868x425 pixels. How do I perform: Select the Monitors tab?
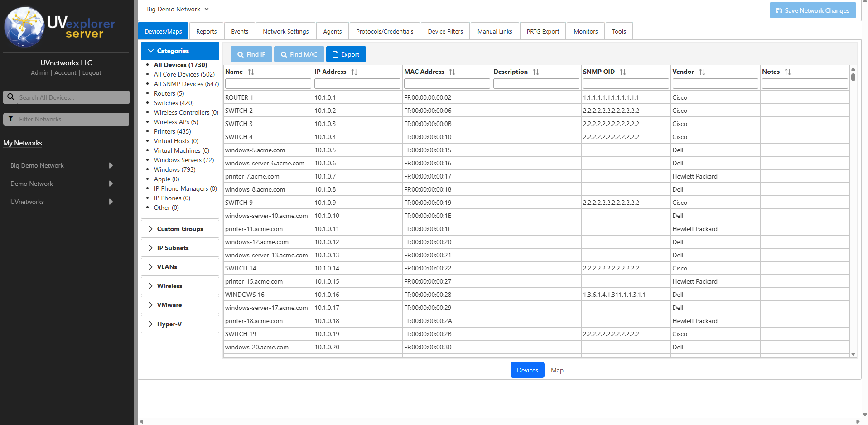tap(586, 31)
